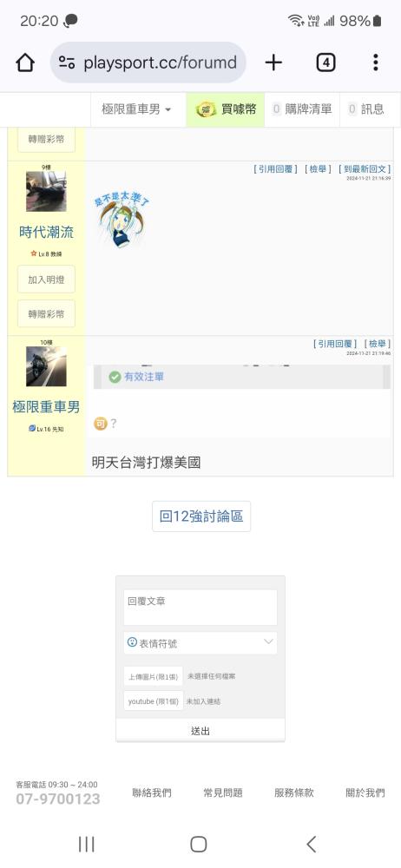
Task: Open the 表情符號 emoticon dropdown
Action: pos(200,643)
